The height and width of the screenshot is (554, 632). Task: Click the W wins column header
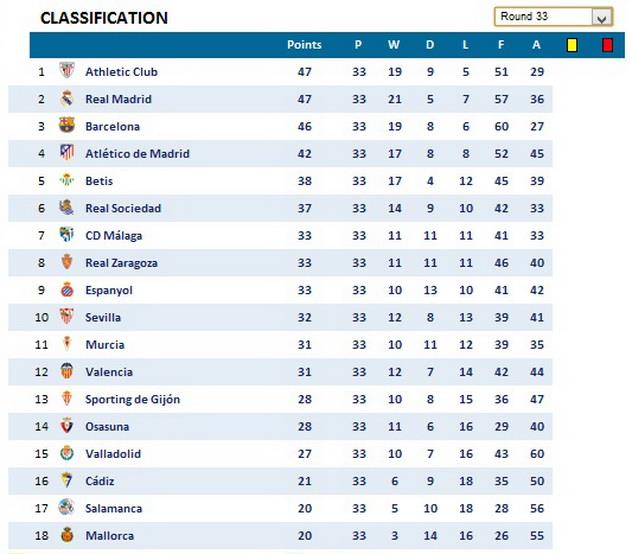(394, 44)
